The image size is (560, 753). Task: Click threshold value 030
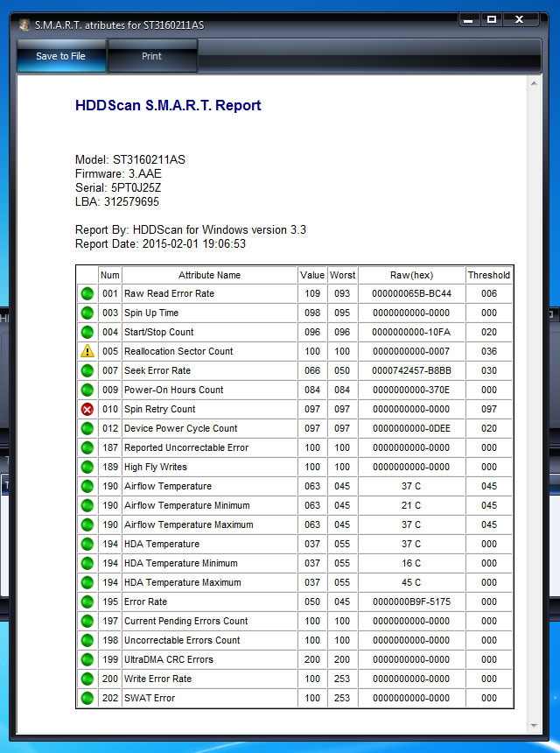tap(489, 370)
